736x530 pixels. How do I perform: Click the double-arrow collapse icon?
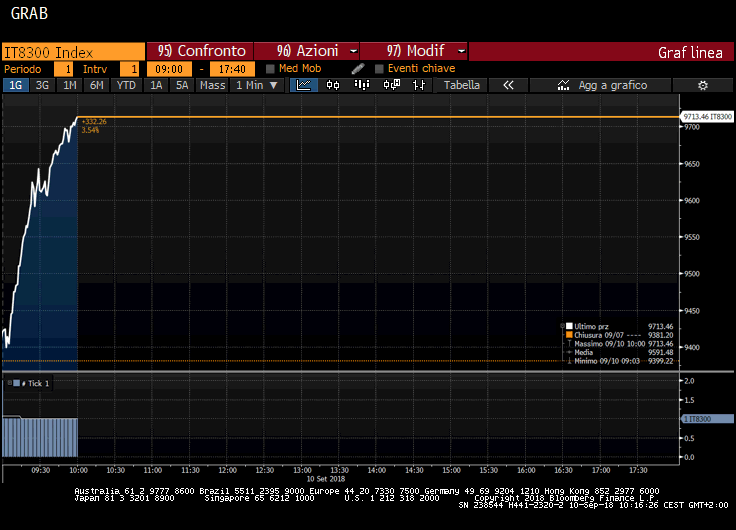pyautogui.click(x=508, y=86)
